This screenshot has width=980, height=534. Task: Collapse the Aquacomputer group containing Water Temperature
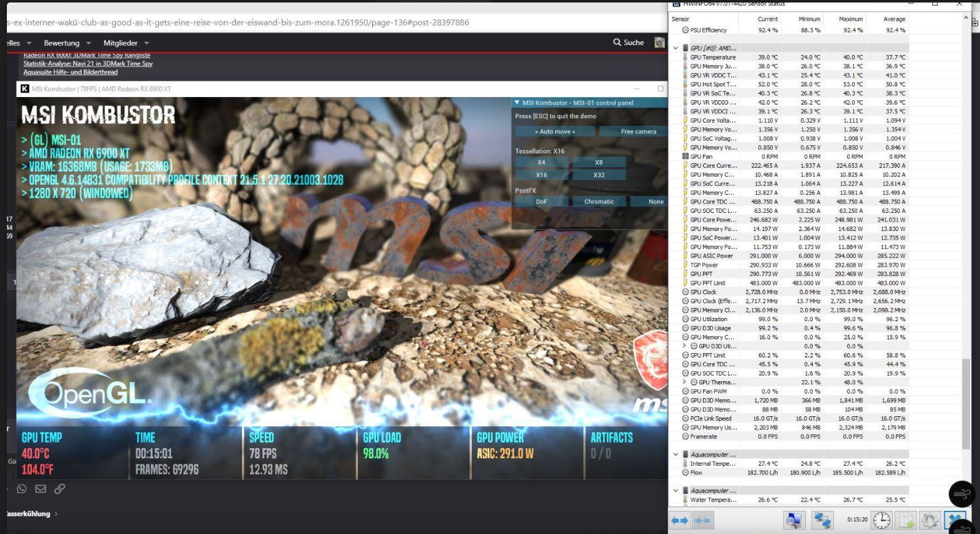tap(675, 491)
